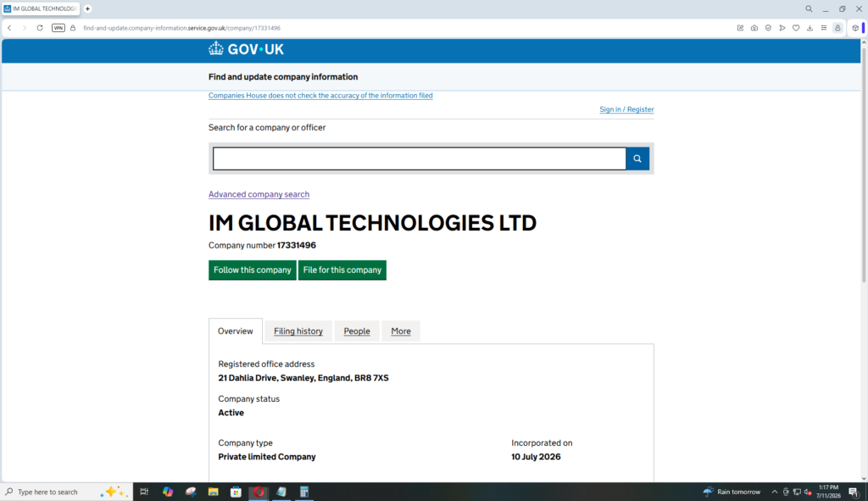Open the Advanced company search link
This screenshot has height=501, width=868.
pos(259,194)
